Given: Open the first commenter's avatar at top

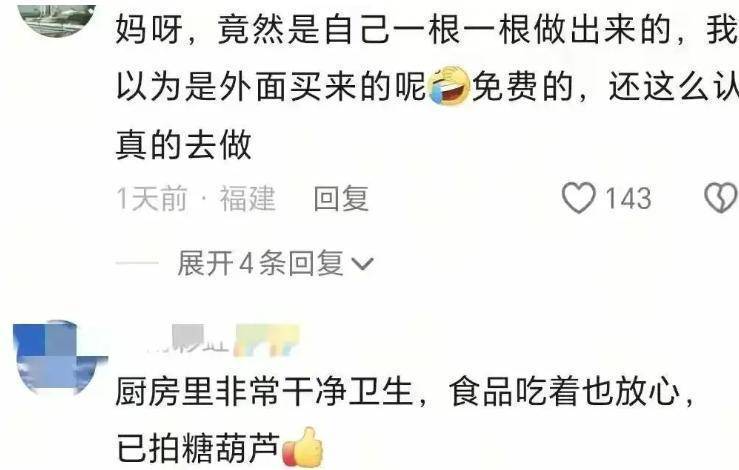Looking at the screenshot, I should click(57, 19).
